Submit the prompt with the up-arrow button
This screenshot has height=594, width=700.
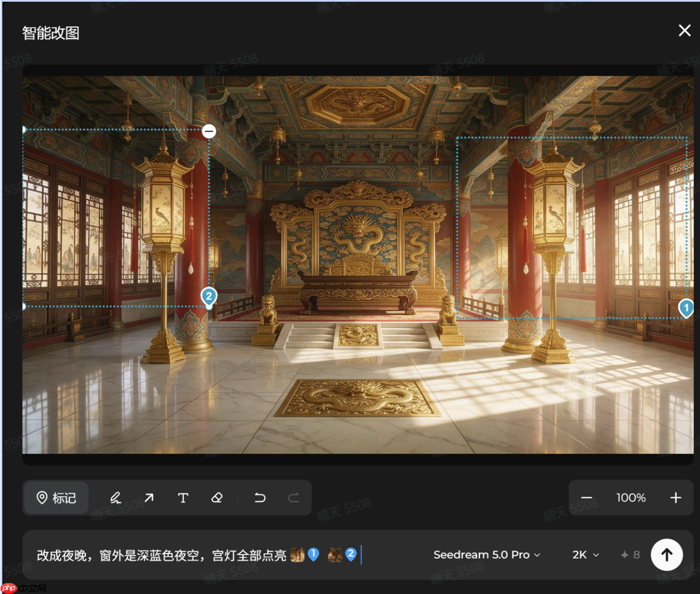click(x=667, y=555)
